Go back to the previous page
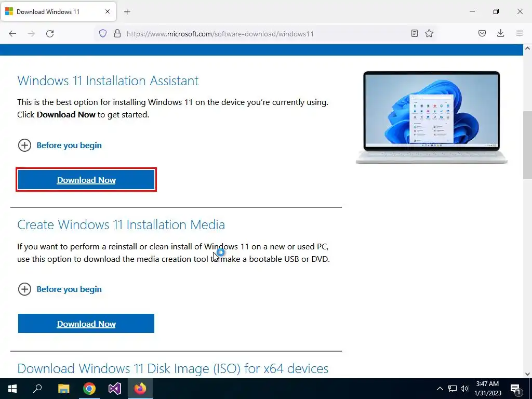Image resolution: width=532 pixels, height=399 pixels. [x=12, y=34]
